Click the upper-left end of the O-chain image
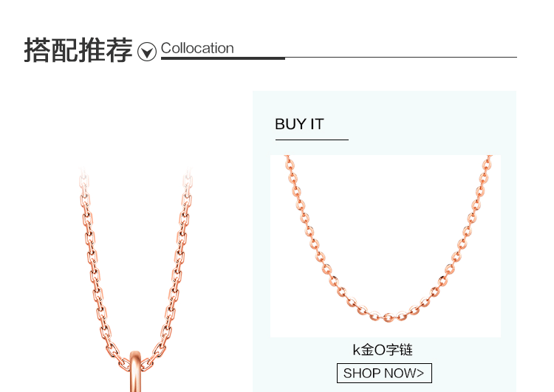Screen dimensions: 554x392 click(x=289, y=162)
